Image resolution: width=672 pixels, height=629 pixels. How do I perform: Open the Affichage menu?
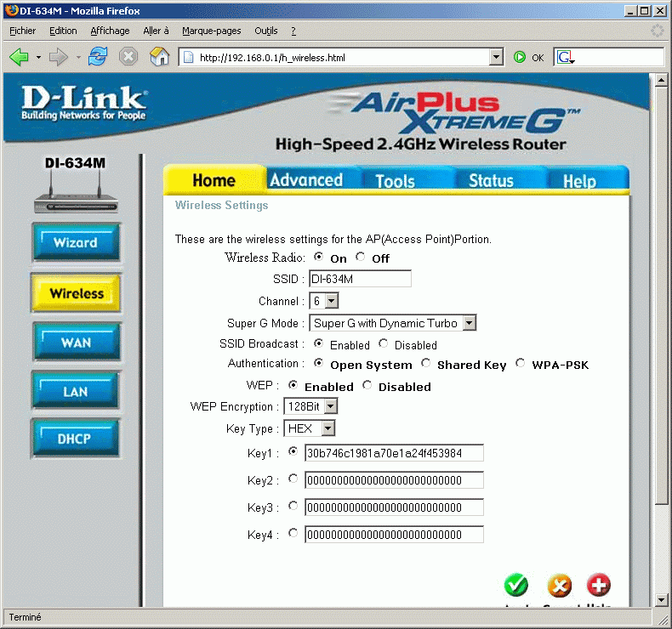click(110, 31)
